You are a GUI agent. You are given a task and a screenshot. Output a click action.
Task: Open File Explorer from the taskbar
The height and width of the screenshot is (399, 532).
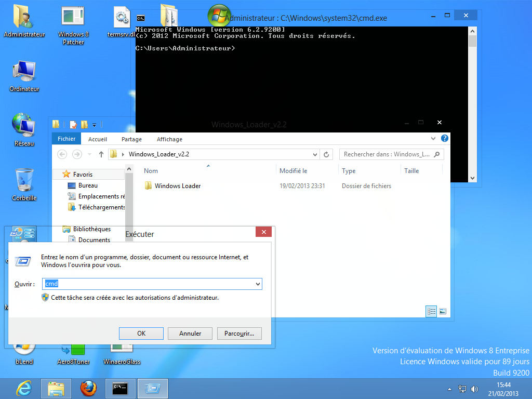(x=56, y=389)
